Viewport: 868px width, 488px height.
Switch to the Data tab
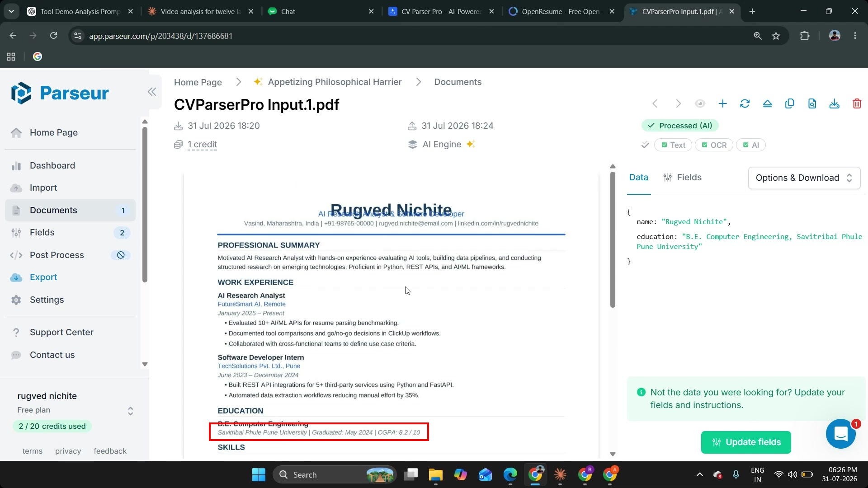coord(639,178)
